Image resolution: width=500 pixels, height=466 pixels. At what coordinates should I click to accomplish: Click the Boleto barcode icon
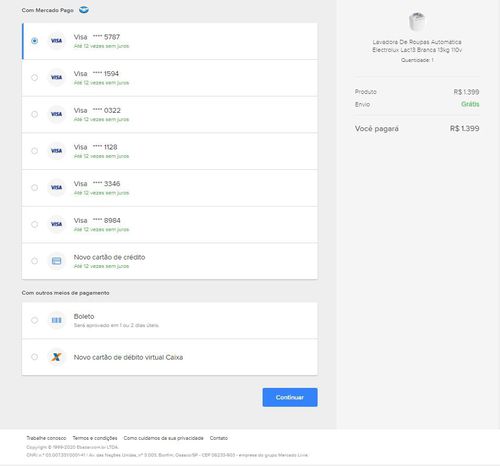coord(56,320)
